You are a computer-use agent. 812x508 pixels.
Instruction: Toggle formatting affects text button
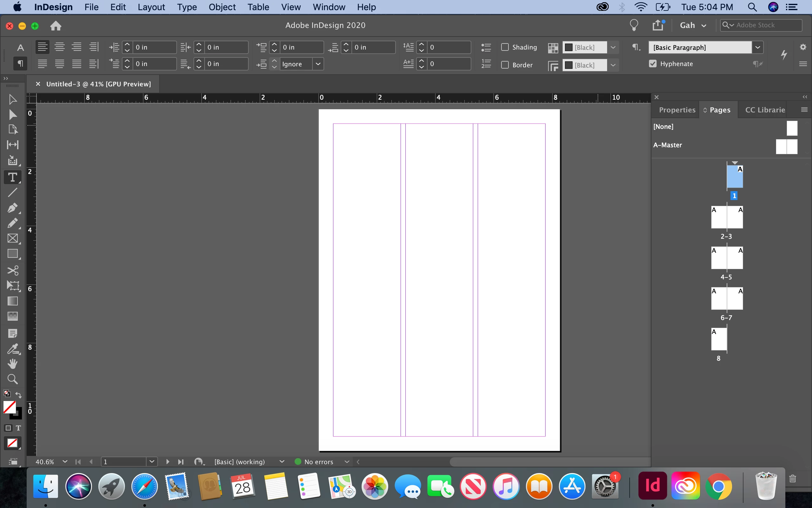click(18, 428)
